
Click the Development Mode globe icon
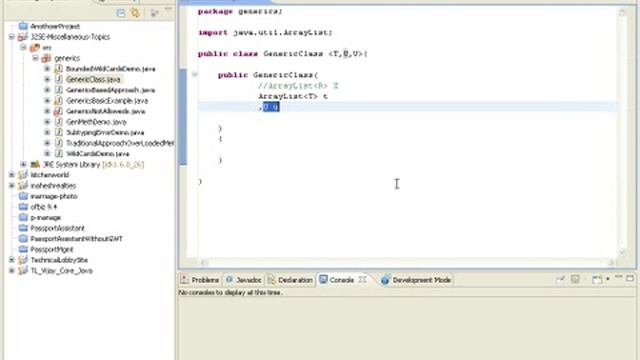385,280
